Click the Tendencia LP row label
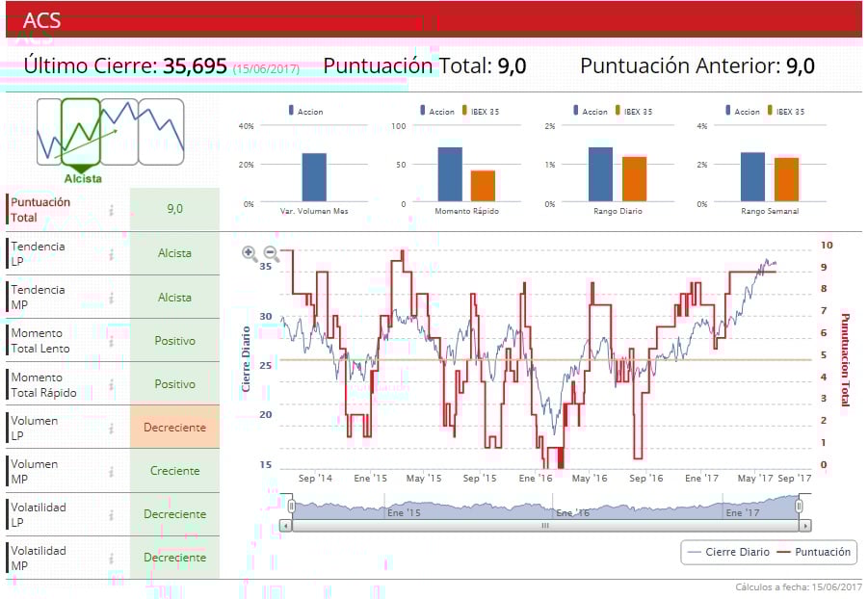The height and width of the screenshot is (599, 868). 38,253
